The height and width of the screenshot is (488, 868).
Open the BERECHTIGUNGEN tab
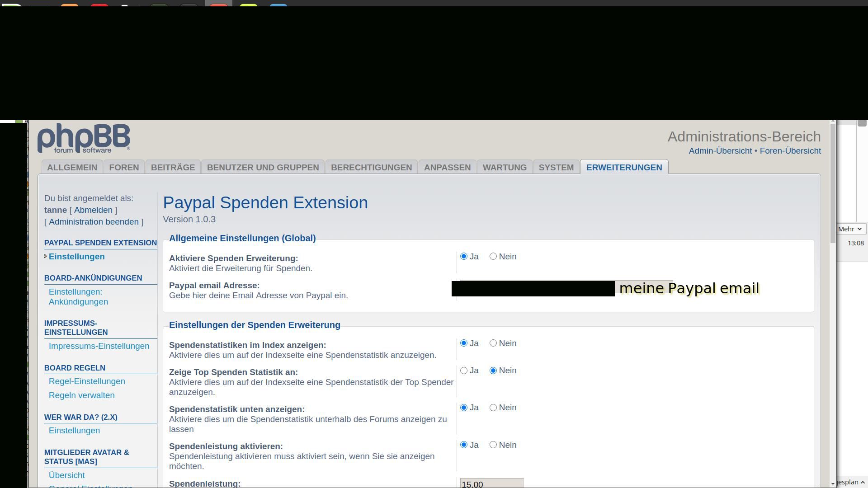371,167
